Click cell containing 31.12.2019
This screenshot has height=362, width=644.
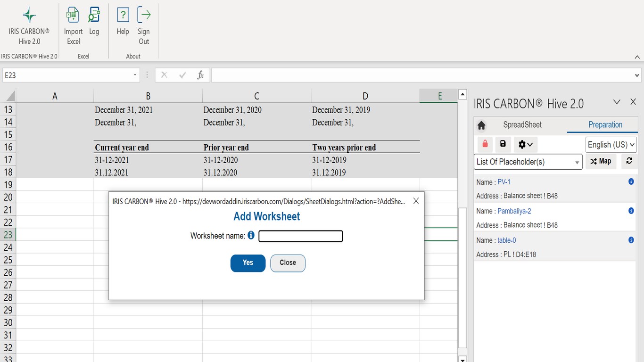365,173
